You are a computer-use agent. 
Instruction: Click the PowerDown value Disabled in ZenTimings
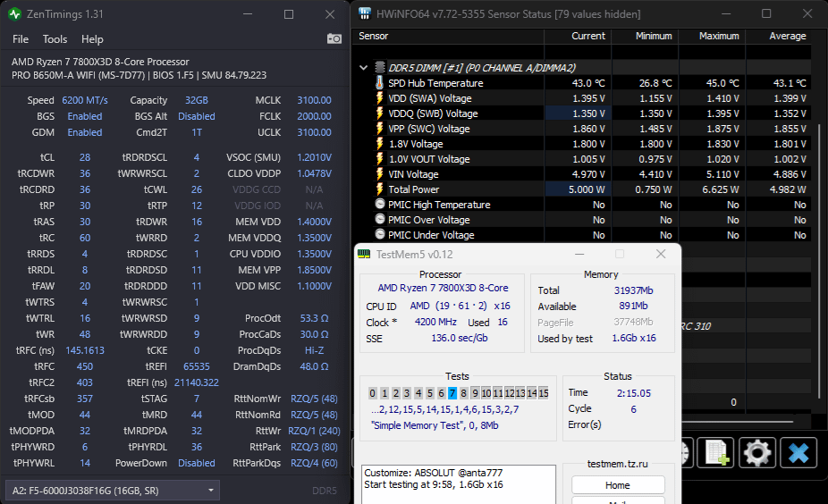197,463
